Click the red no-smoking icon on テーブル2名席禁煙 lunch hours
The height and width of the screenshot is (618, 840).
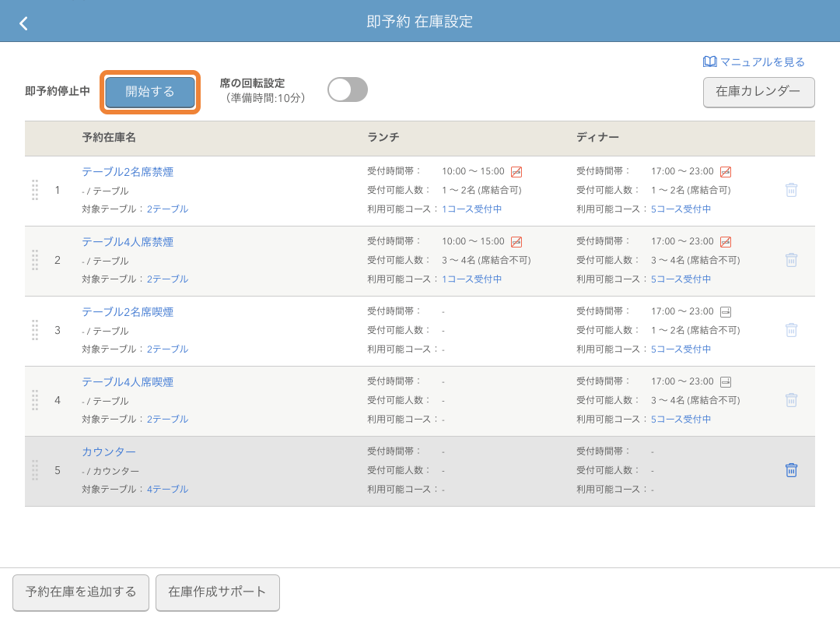pyautogui.click(x=518, y=171)
